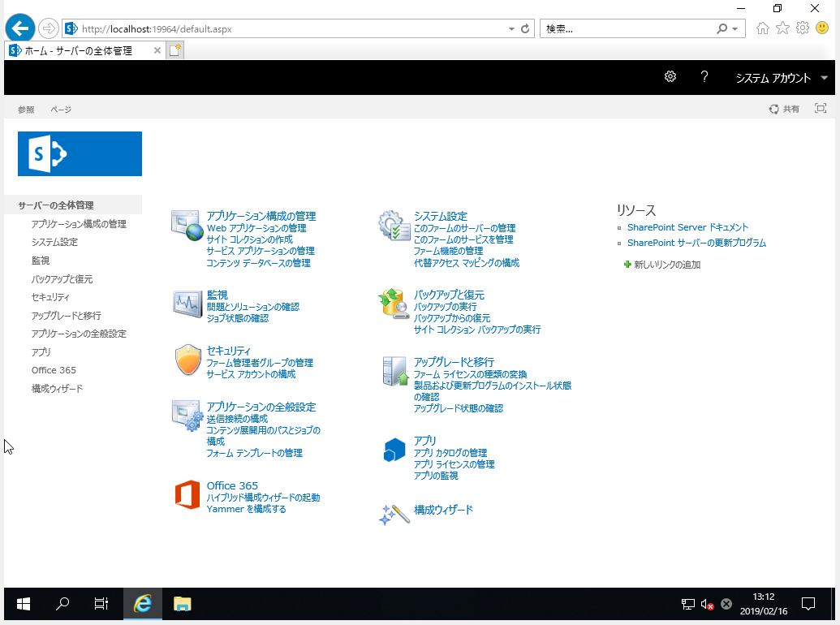Click the Security shield icon
Viewport: 840px width, 625px height.
point(188,360)
